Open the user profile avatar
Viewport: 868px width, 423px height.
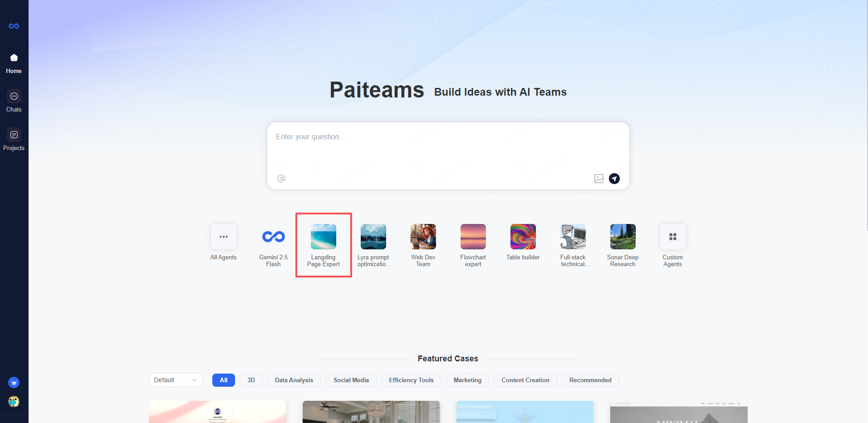point(14,402)
